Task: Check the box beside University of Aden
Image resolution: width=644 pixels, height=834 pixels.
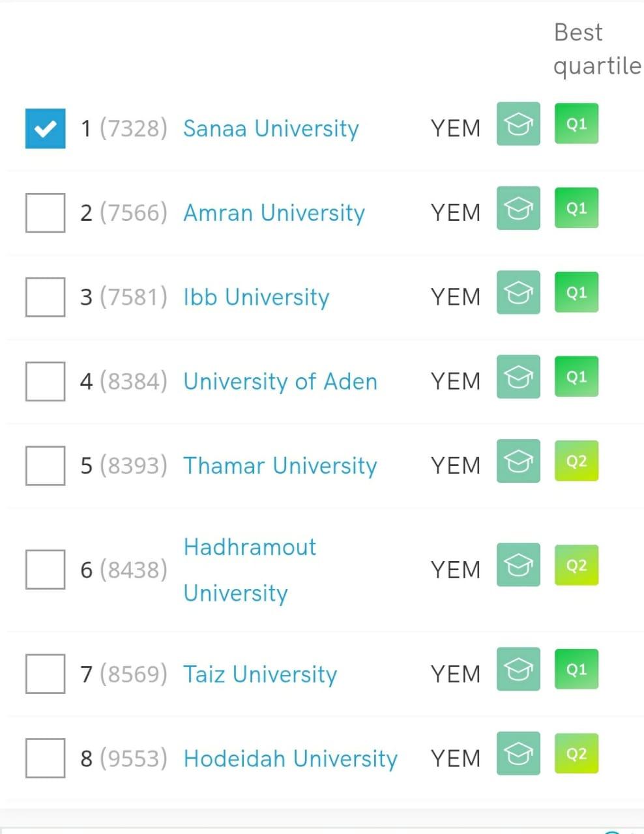Action: coord(45,381)
